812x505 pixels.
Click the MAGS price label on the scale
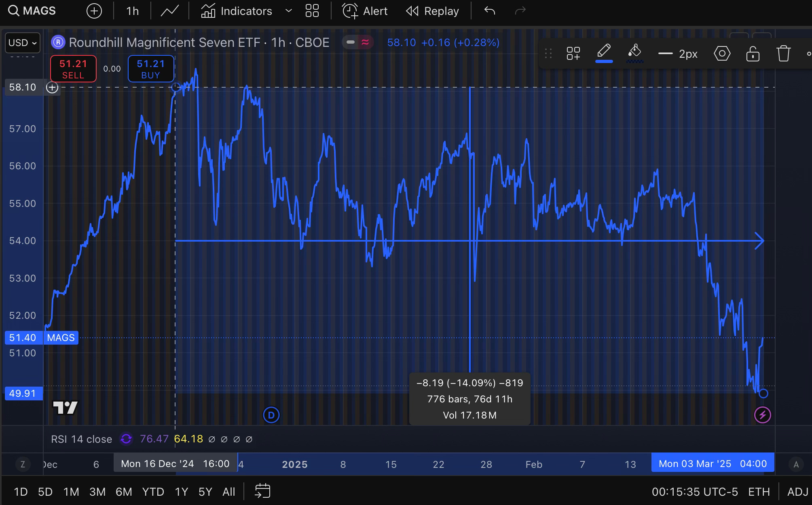pyautogui.click(x=61, y=338)
